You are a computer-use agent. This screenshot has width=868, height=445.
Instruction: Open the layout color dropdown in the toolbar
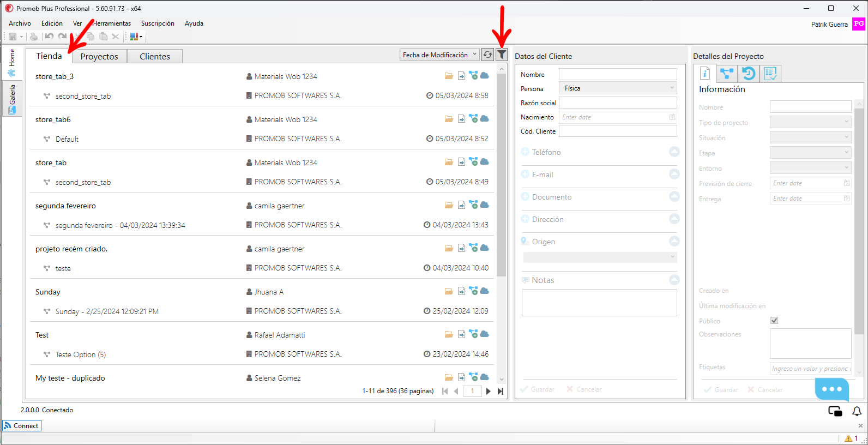click(x=136, y=37)
